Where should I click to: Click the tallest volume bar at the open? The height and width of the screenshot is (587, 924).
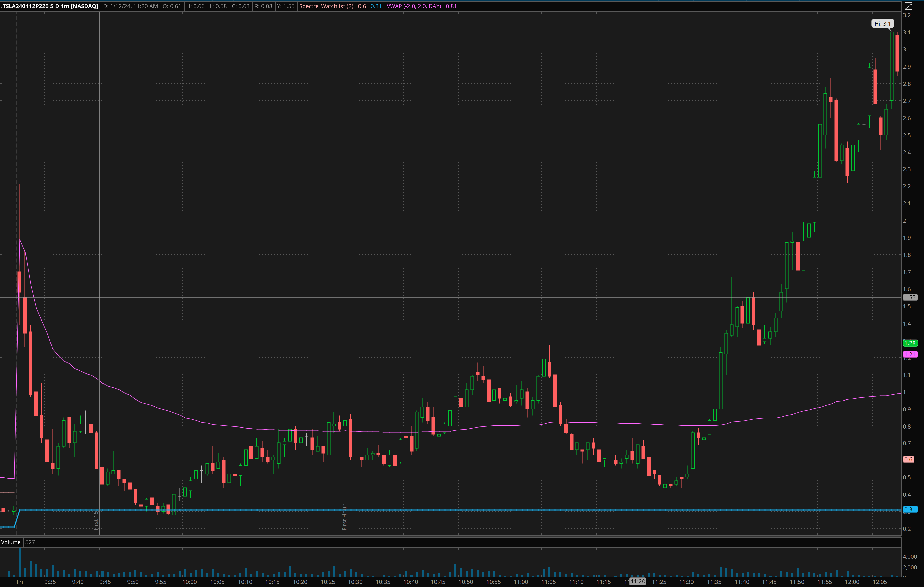20,563
